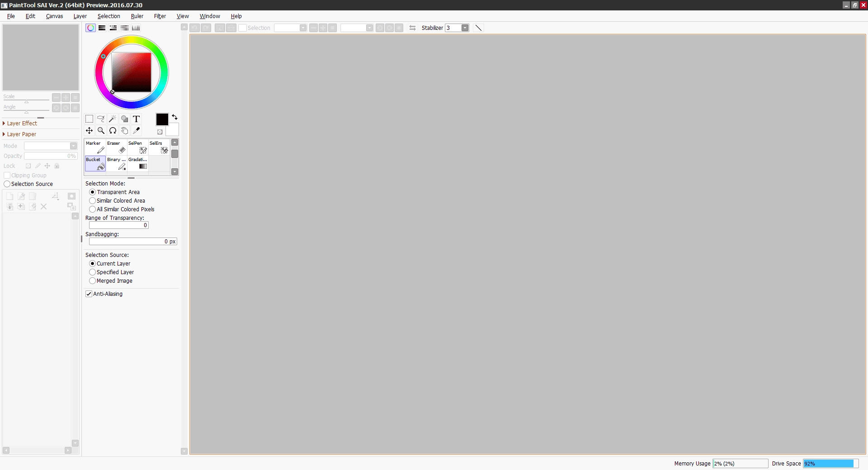The height and width of the screenshot is (470, 868).
Task: Select Transparent Area selection mode
Action: tap(114, 192)
